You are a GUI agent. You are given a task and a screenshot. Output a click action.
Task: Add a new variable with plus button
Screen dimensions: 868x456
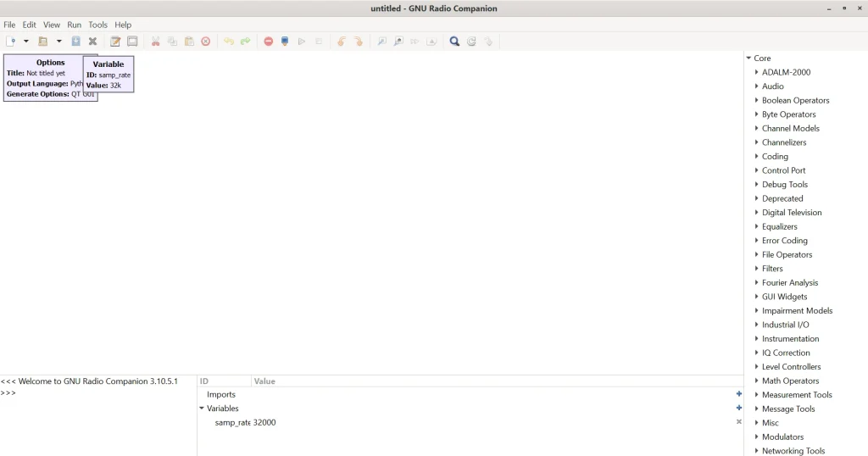[738, 408]
